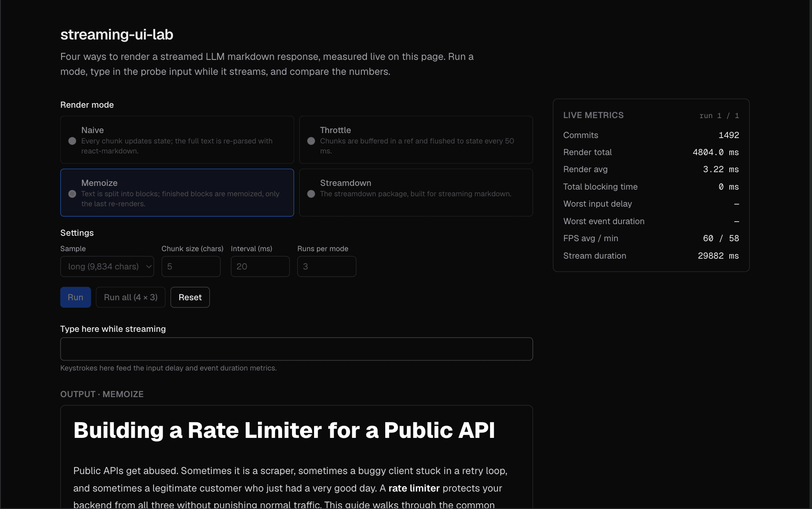Select the Naive render mode radio
The width and height of the screenshot is (812, 509).
pos(72,141)
